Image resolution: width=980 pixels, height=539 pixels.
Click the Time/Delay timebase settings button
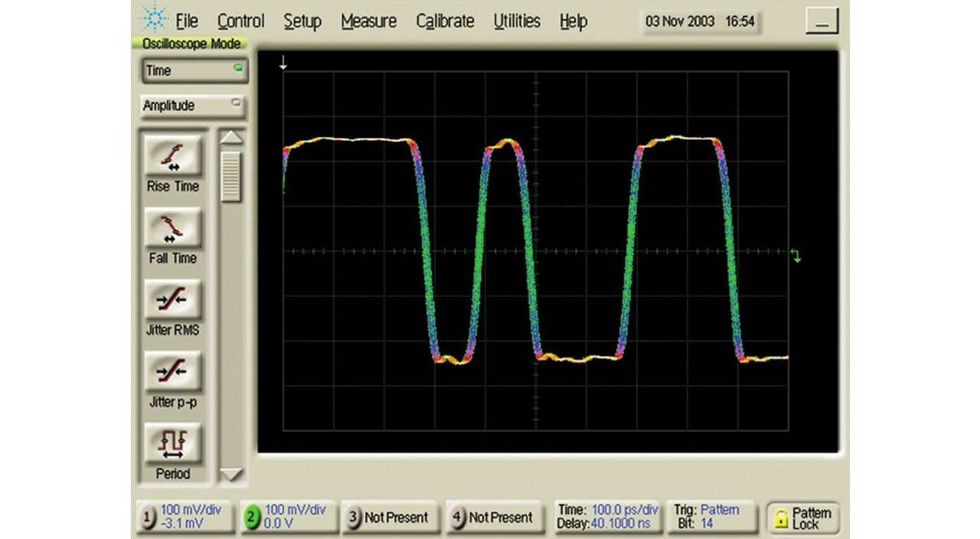[x=608, y=518]
